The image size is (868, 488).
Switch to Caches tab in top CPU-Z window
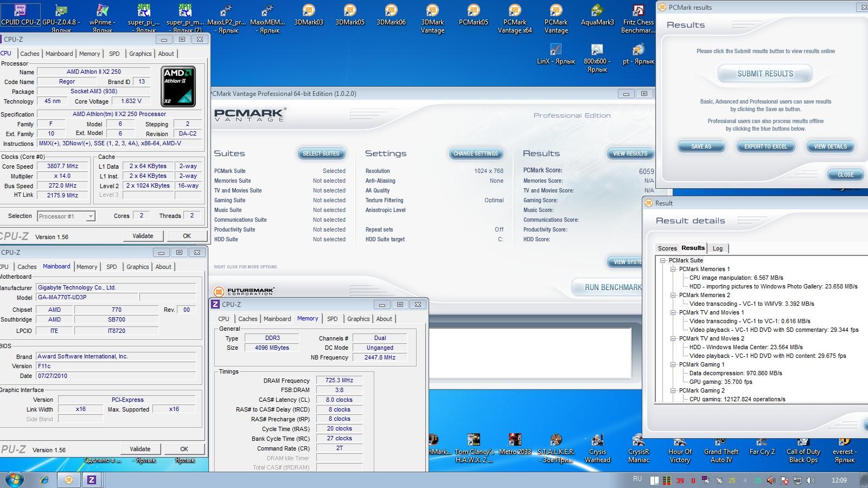(30, 54)
